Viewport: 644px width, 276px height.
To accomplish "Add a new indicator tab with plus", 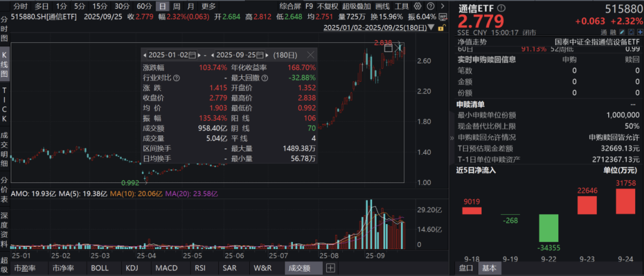I will tap(330, 268).
